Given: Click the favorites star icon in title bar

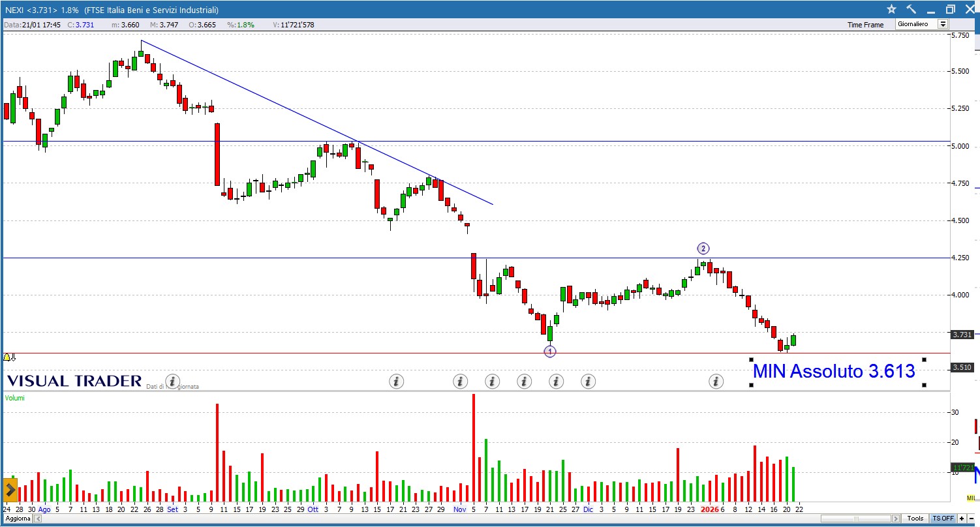Looking at the screenshot, I should point(892,9).
